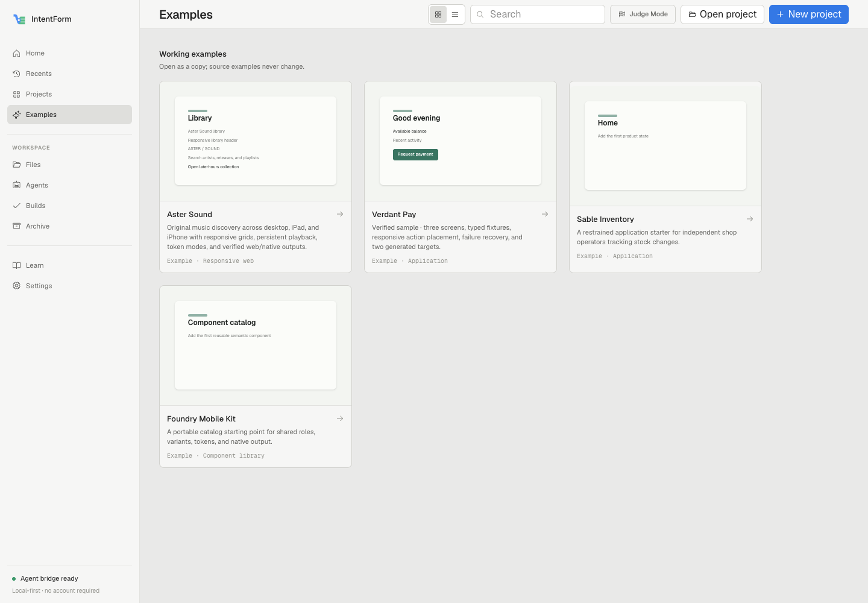Click Request payment button in Verdant Pay preview

(415, 154)
